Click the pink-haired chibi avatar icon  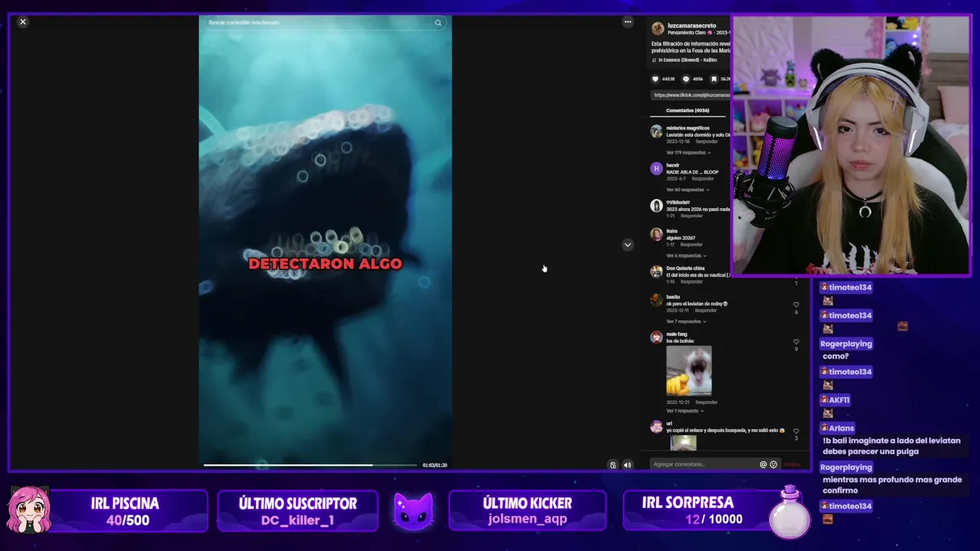(29, 509)
